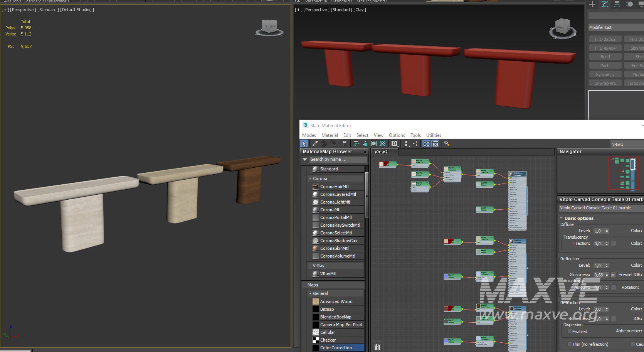Image resolution: width=644 pixels, height=352 pixels.
Task: Click the binoculars search icon in View1
Action: (378, 347)
